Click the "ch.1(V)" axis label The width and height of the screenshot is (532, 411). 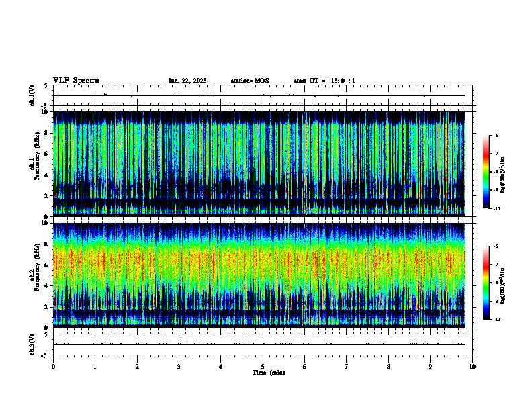pyautogui.click(x=32, y=95)
